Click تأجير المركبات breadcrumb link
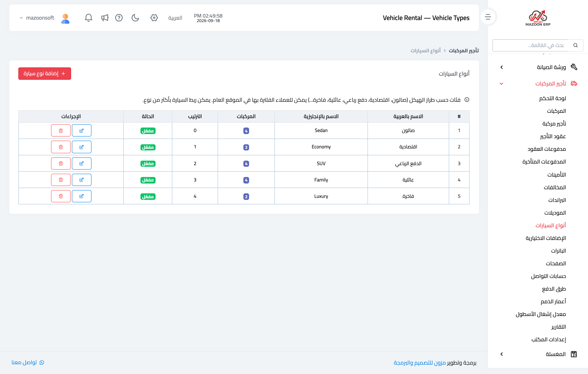Viewport: 588px width, 374px height. click(463, 51)
